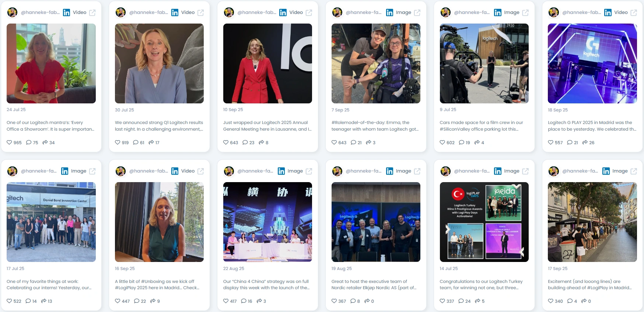Click the @hanneke-fab handle on 10 Sep 25 post
Image resolution: width=644 pixels, height=312 pixels.
(257, 13)
